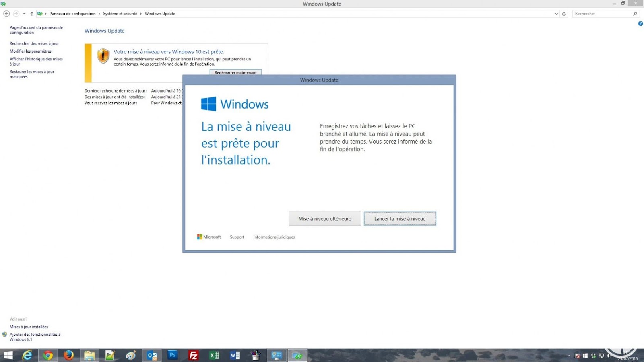Expand the address bar history dropdown
Image resolution: width=644 pixels, height=362 pixels.
coord(556,14)
